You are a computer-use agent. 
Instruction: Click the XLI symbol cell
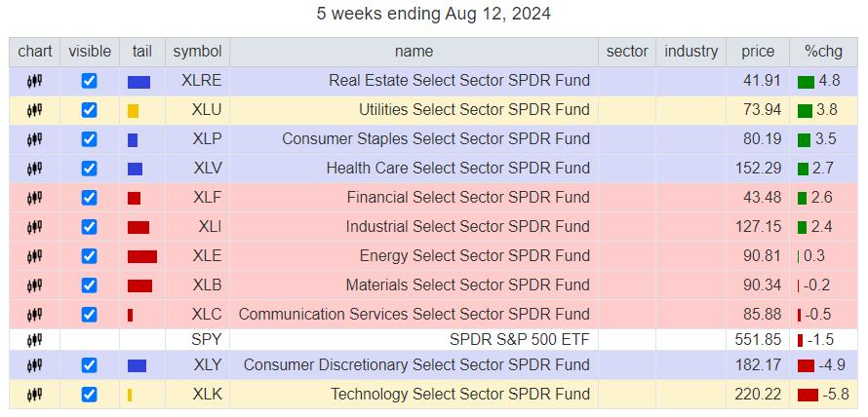[x=209, y=227]
